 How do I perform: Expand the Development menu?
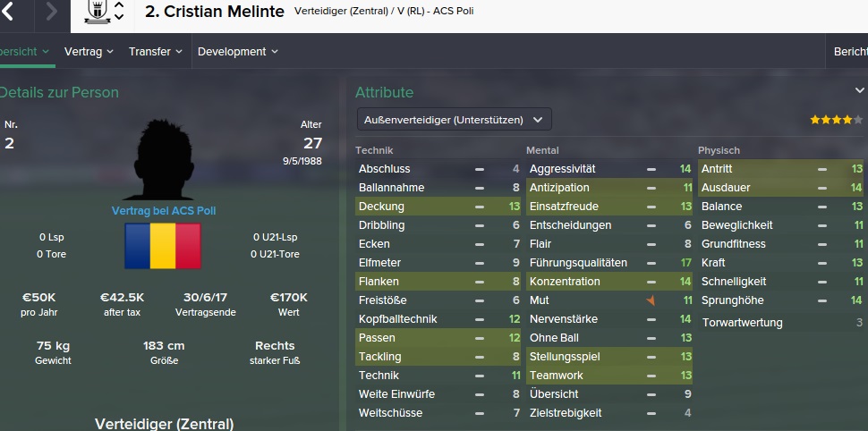tap(237, 52)
